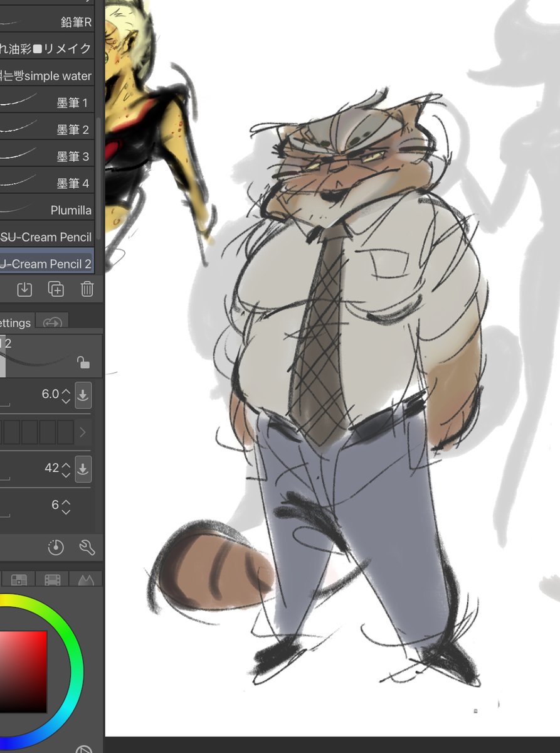Open dynamics settings beside the 6.0 value
This screenshot has width=560, height=753.
tap(83, 394)
